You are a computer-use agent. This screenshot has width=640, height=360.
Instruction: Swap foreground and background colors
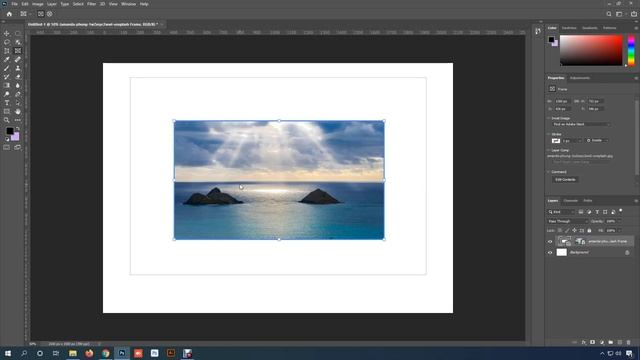(x=18, y=129)
